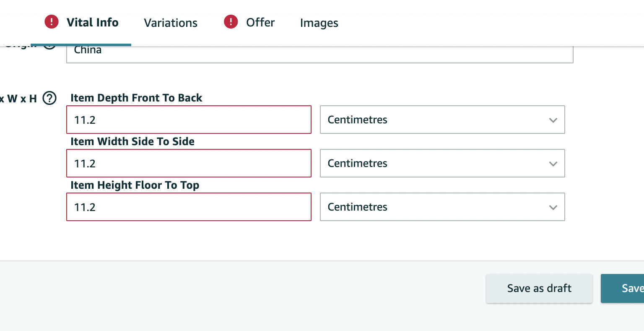Viewport: 644px width, 331px height.
Task: Go to the Offer tab
Action: 260,23
